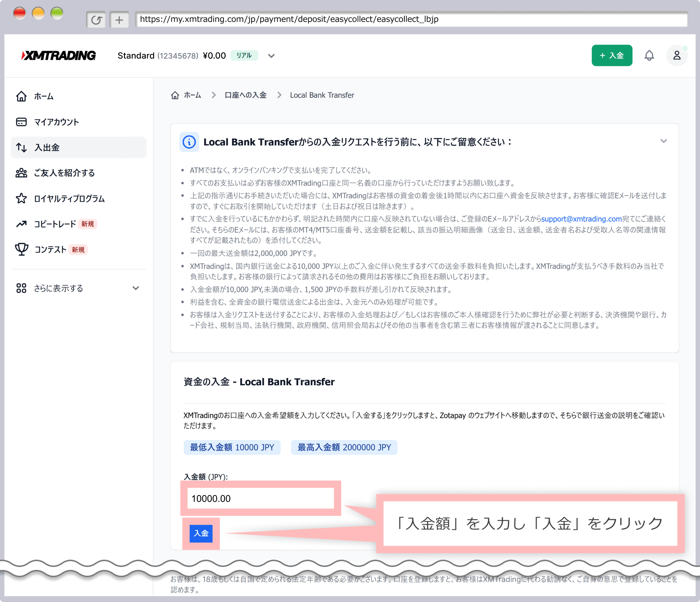Click the blue 入金 submit button
Screen dimensions: 700x602
[201, 533]
